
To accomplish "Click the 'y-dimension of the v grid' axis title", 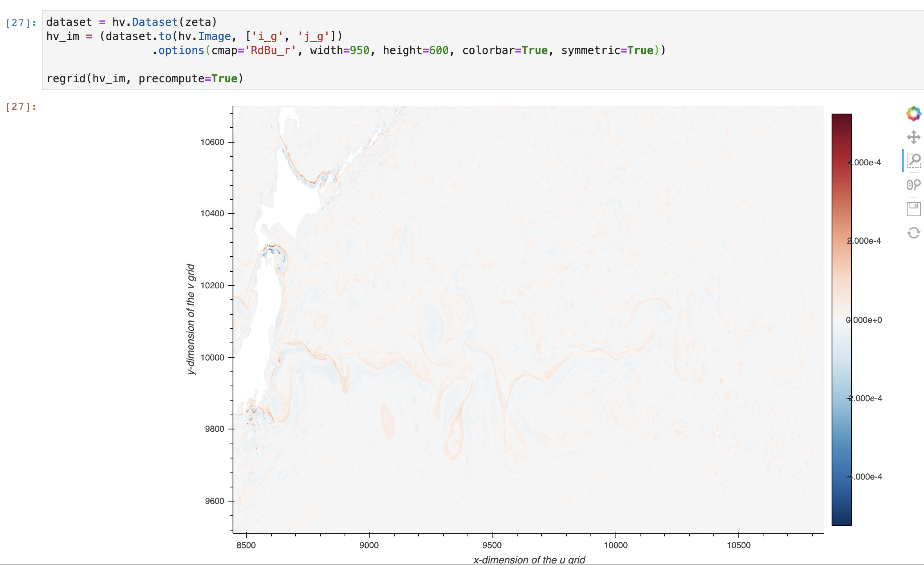I will [191, 319].
